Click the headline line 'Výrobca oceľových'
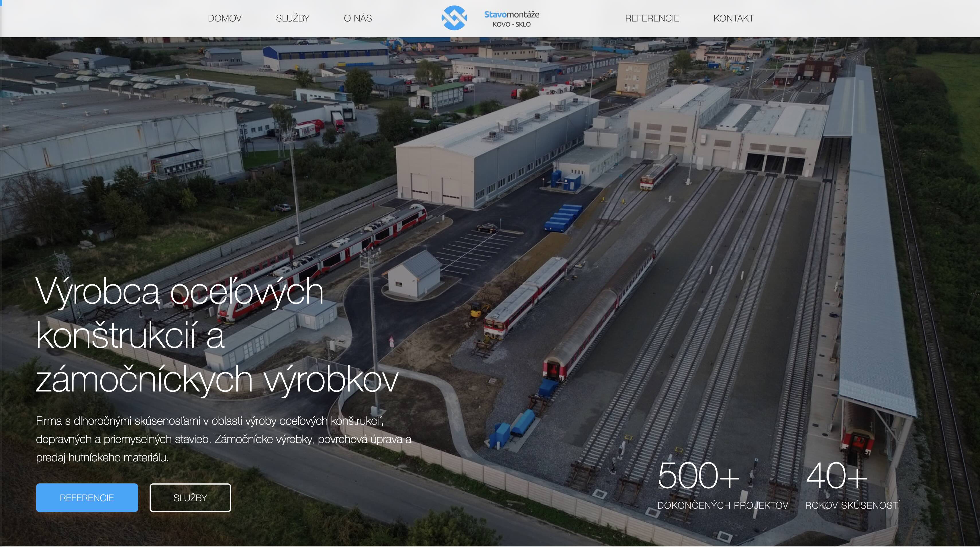Viewport: 980px width, 547px height. pos(179,292)
